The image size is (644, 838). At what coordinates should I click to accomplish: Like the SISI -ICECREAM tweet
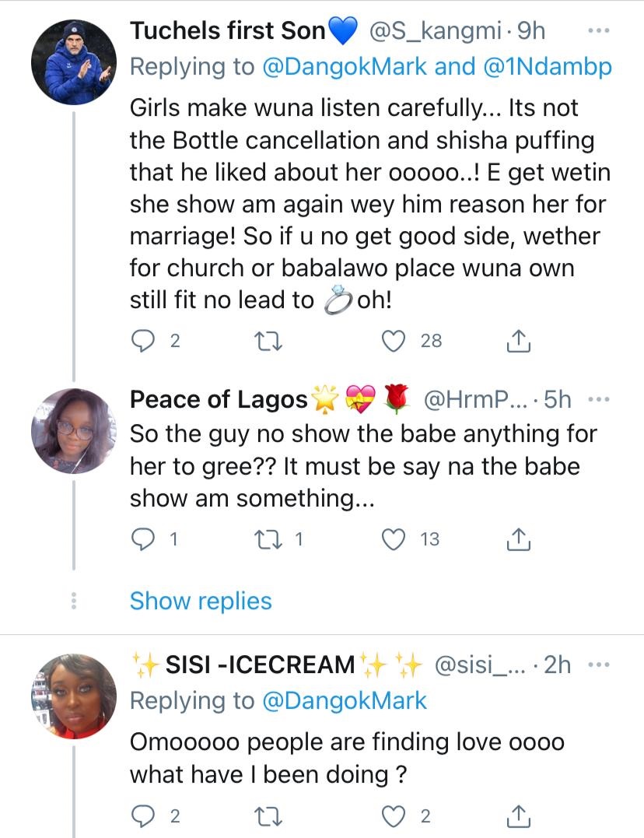tap(397, 815)
